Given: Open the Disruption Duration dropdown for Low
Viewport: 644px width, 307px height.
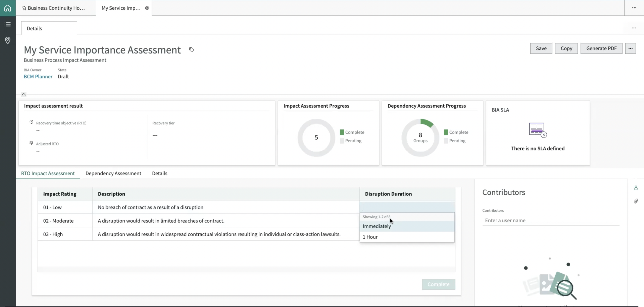Looking at the screenshot, I should (407, 207).
